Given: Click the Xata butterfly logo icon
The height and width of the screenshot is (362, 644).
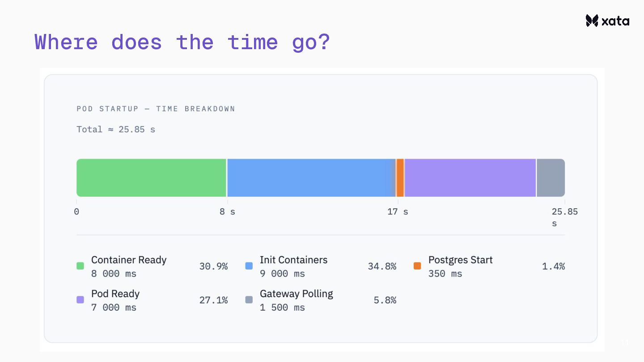Looking at the screenshot, I should (592, 21).
